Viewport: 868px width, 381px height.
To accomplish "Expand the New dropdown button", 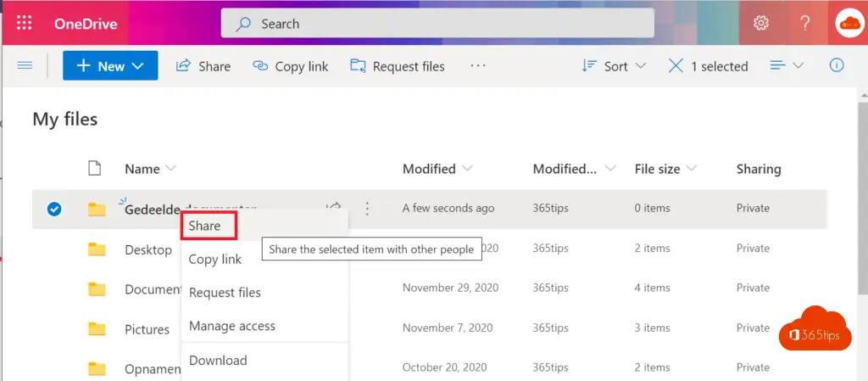I will coord(110,66).
